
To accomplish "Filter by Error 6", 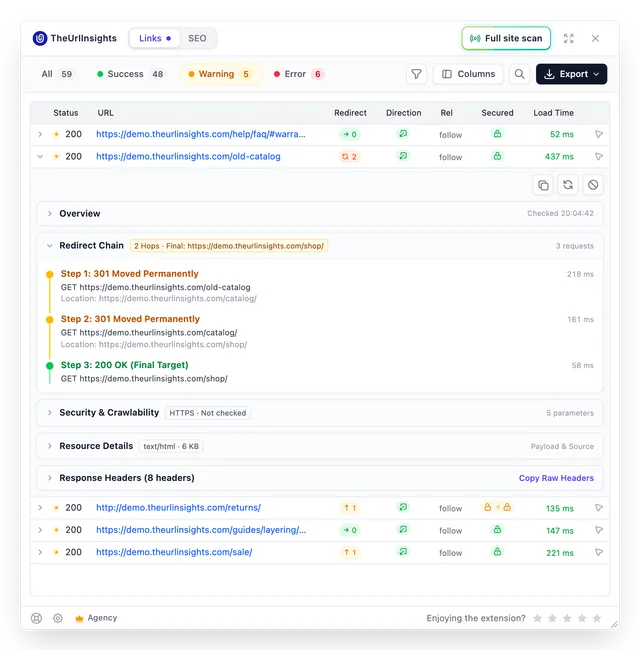I will [x=298, y=74].
